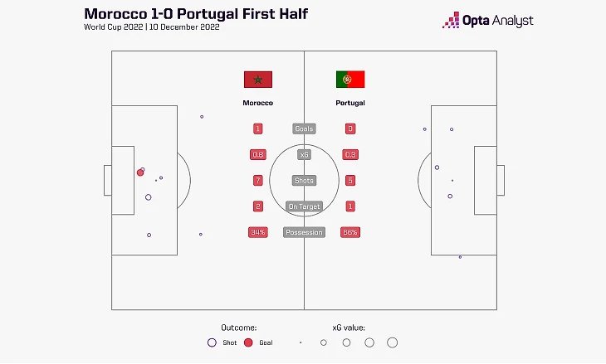This screenshot has height=364, width=606.
Task: Click Morocco's 7 shots badge
Action: pos(257,180)
